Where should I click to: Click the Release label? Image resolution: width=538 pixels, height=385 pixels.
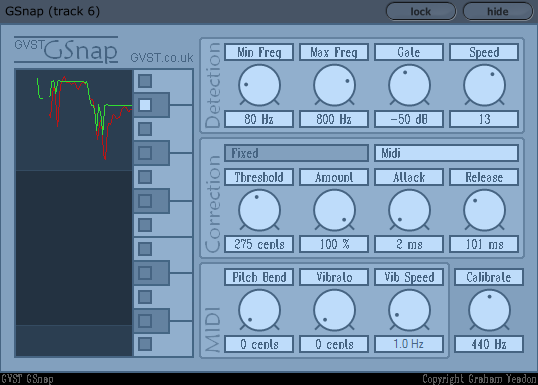pos(484,177)
